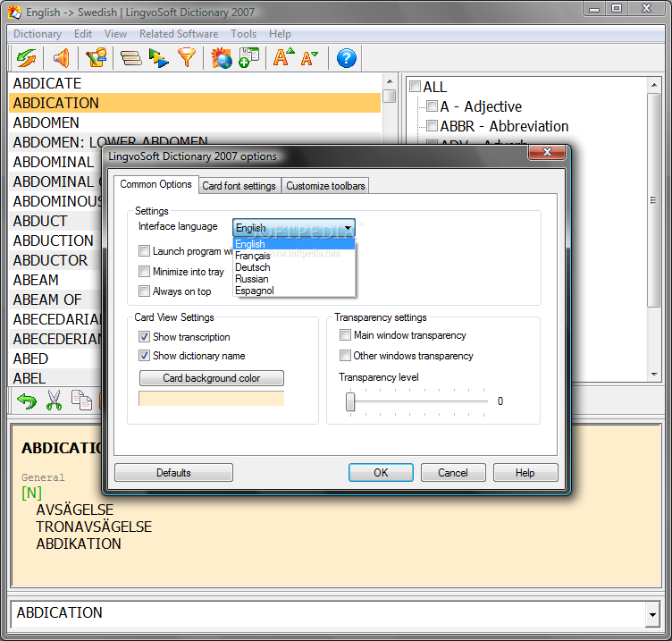Select ABDUCTOR in the word list
Viewport: 672px width, 641px height.
click(x=55, y=260)
